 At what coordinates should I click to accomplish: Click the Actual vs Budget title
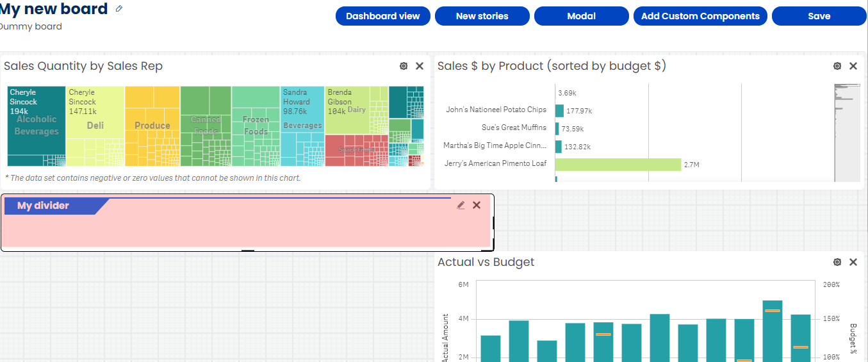point(486,262)
